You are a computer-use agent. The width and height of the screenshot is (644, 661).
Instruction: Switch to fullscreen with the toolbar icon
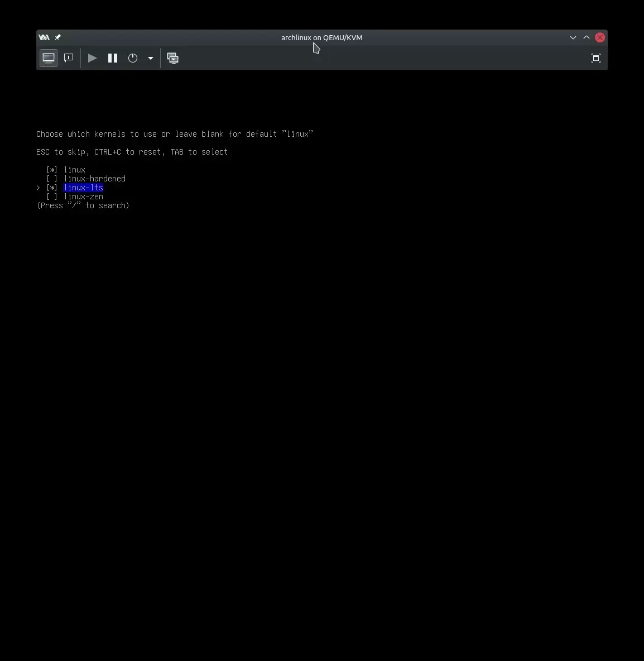(595, 58)
